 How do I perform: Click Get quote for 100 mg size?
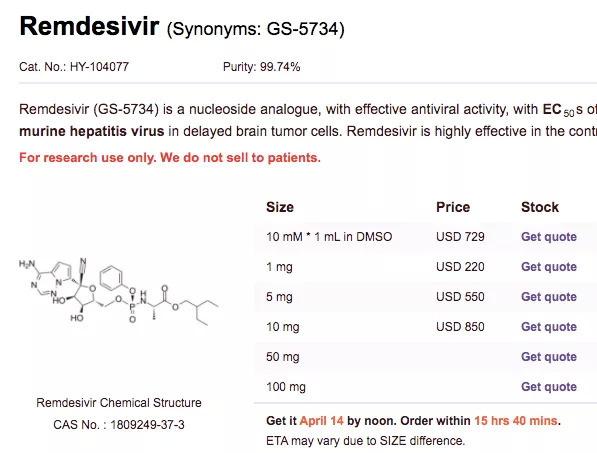[549, 387]
